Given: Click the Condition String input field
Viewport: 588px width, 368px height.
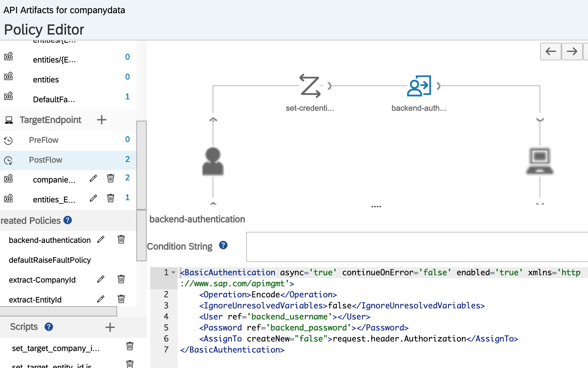Looking at the screenshot, I should point(416,247).
